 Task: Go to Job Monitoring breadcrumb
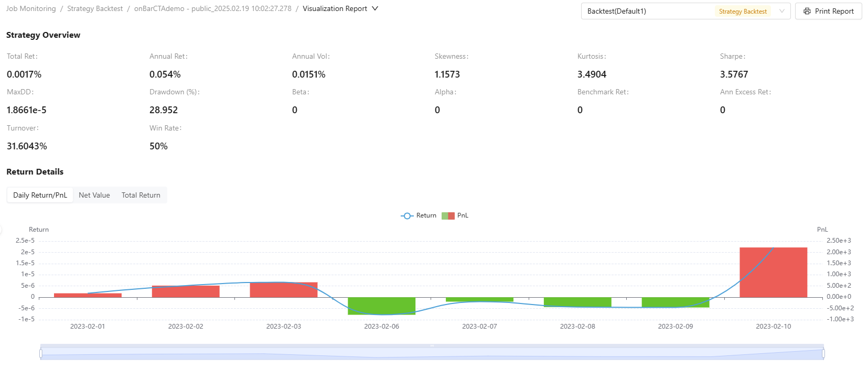pos(31,8)
